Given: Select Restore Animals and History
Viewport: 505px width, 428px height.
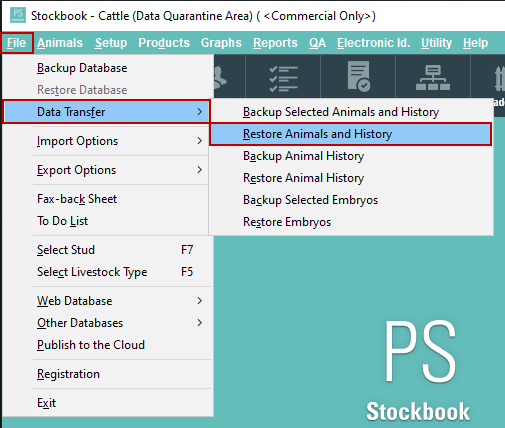Looking at the screenshot, I should click(351, 134).
